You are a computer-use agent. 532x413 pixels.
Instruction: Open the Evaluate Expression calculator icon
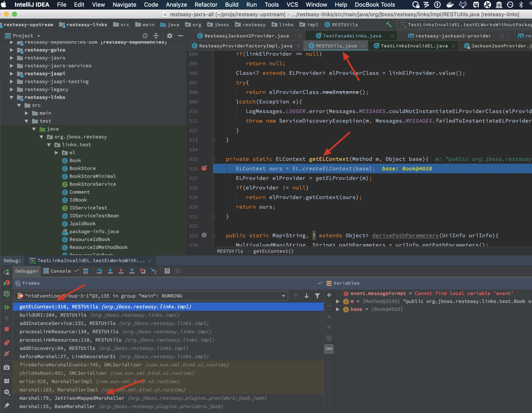(167, 271)
